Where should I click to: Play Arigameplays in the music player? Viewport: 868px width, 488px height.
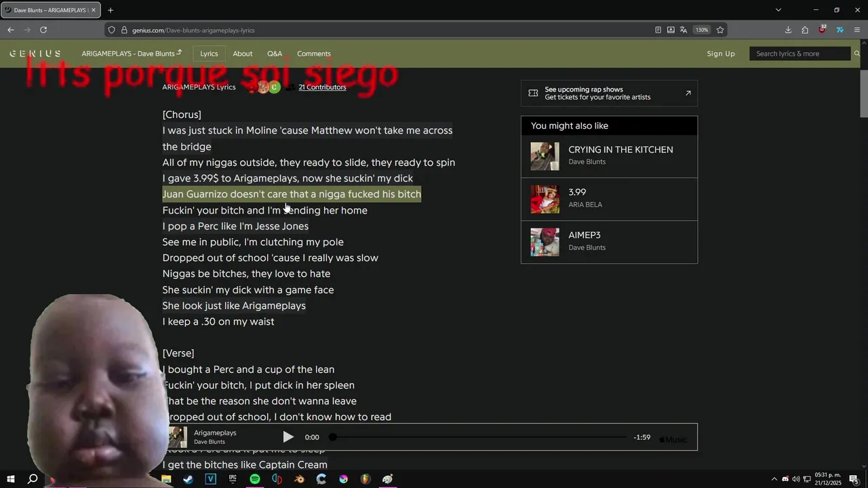(288, 437)
